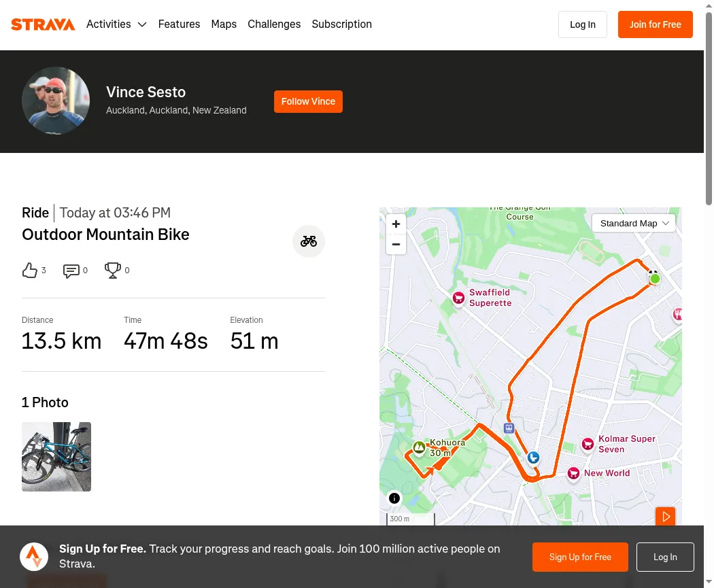Click the kudos thumbs-up icon
Image resolution: width=714 pixels, height=588 pixels.
[x=30, y=271]
